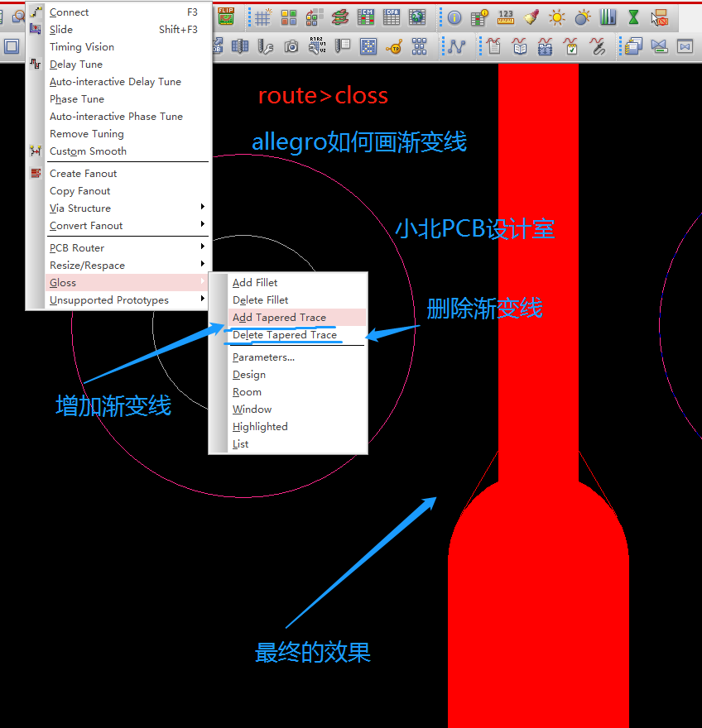Click the blue connected-nodes polyline icon
702x728 pixels.
[456, 46]
